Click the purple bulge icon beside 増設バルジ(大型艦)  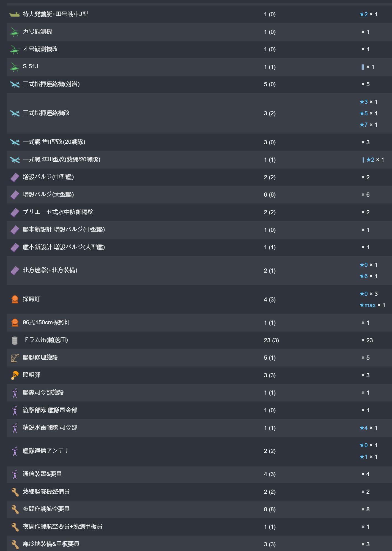click(x=15, y=195)
